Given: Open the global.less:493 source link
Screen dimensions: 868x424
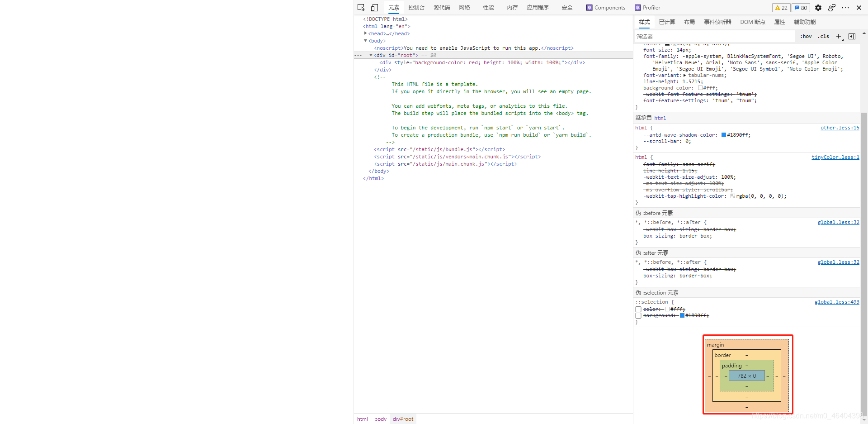Looking at the screenshot, I should [x=837, y=302].
